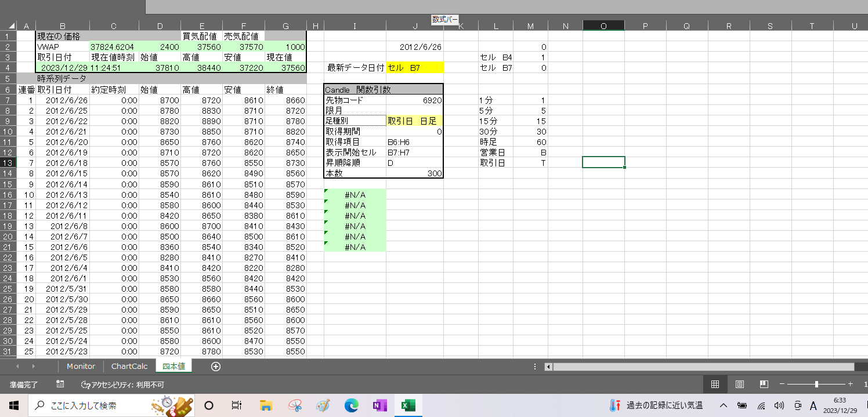The width and height of the screenshot is (868, 417).
Task: Open Microsoft Edge from the taskbar
Action: coord(352,405)
